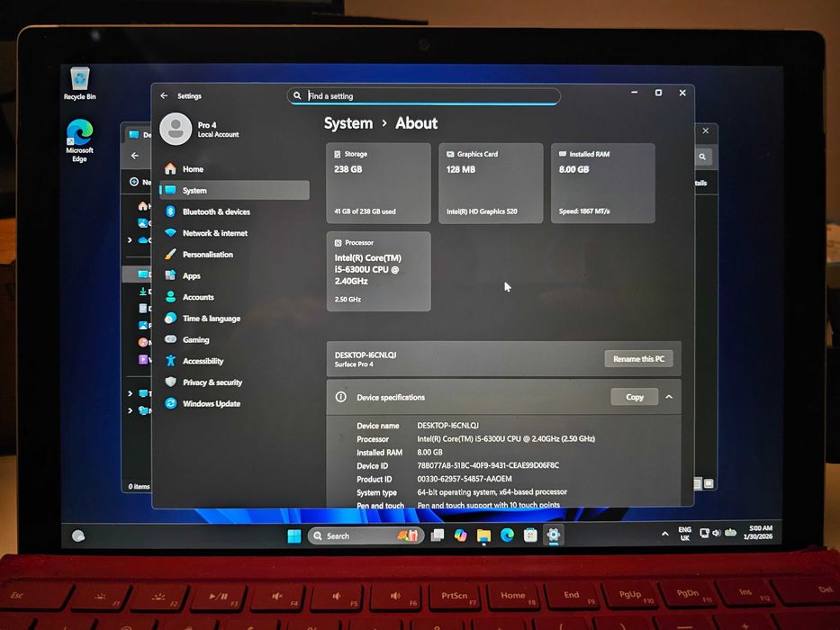This screenshot has width=840, height=630.
Task: Open Time & language settings
Action: [235, 319]
